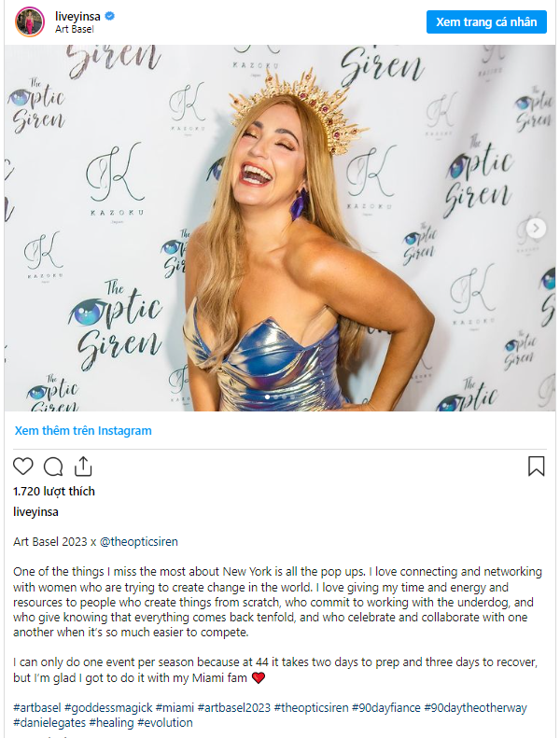
Task: Open liveyinsa profile picture avatar
Action: 30,21
